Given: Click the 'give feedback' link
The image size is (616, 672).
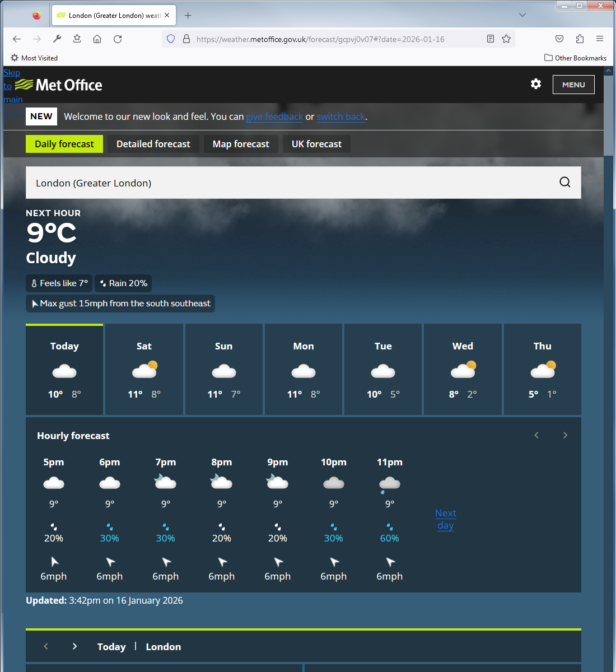Looking at the screenshot, I should pyautogui.click(x=274, y=116).
